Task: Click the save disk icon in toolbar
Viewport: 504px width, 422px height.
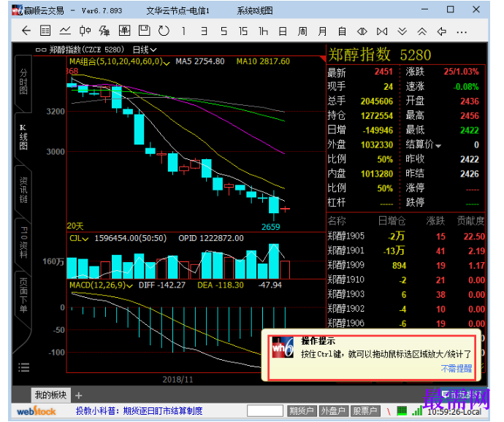Action: coord(145,31)
